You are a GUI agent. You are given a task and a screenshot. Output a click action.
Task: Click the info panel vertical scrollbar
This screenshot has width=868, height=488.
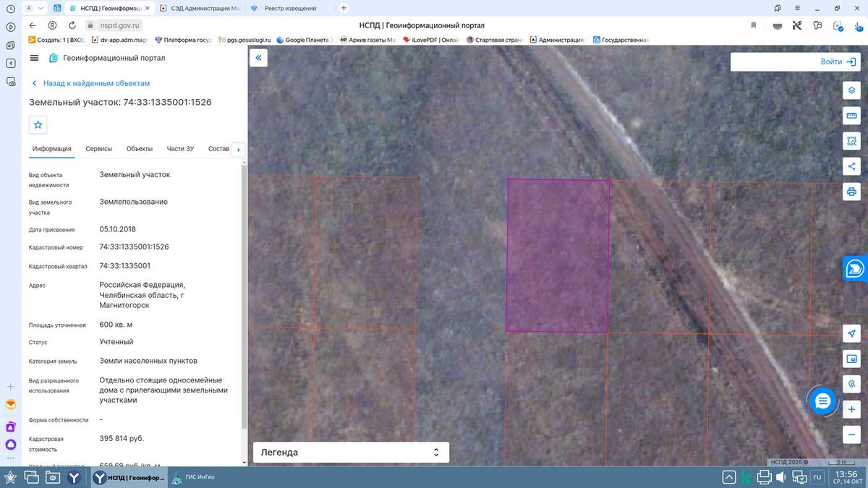(x=244, y=296)
